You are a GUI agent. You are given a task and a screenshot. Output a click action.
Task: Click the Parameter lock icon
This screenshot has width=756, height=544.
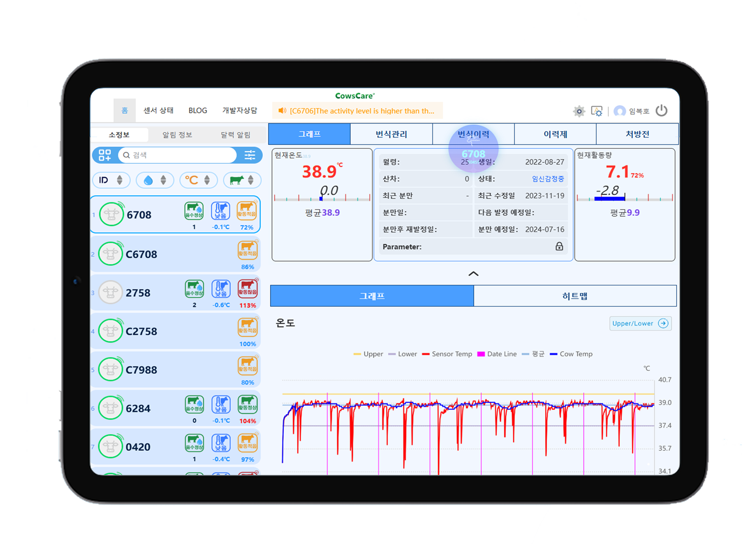[559, 246]
